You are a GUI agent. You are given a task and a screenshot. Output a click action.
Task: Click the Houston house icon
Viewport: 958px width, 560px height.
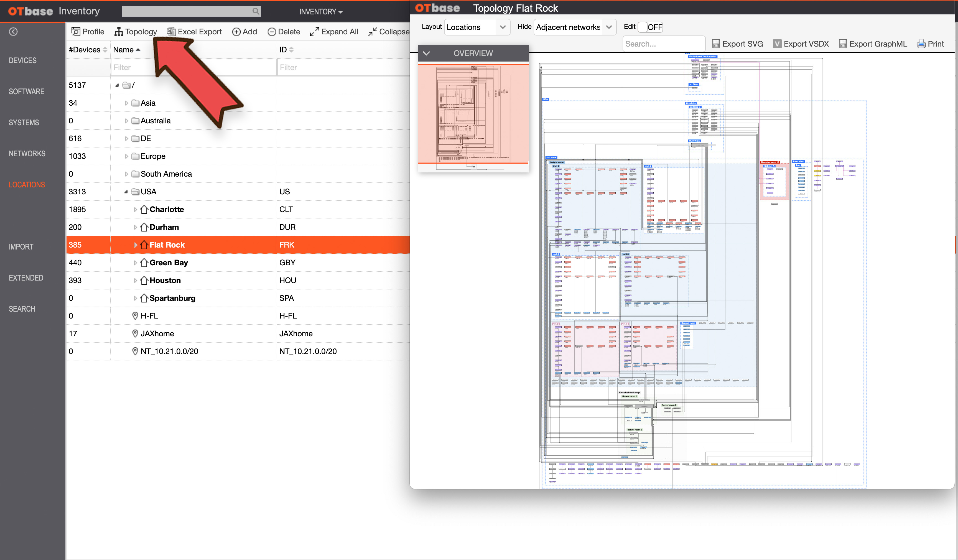point(144,280)
